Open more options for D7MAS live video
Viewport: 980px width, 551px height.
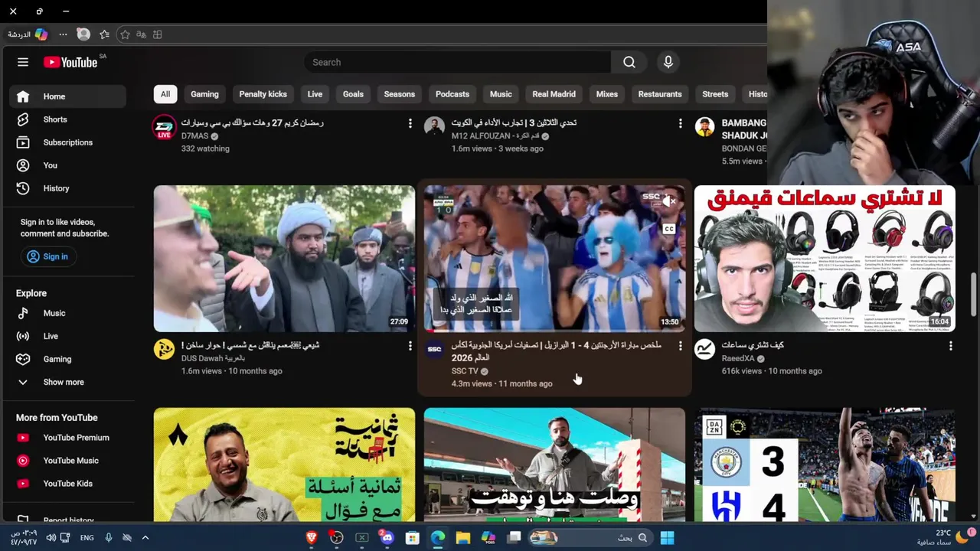click(410, 123)
